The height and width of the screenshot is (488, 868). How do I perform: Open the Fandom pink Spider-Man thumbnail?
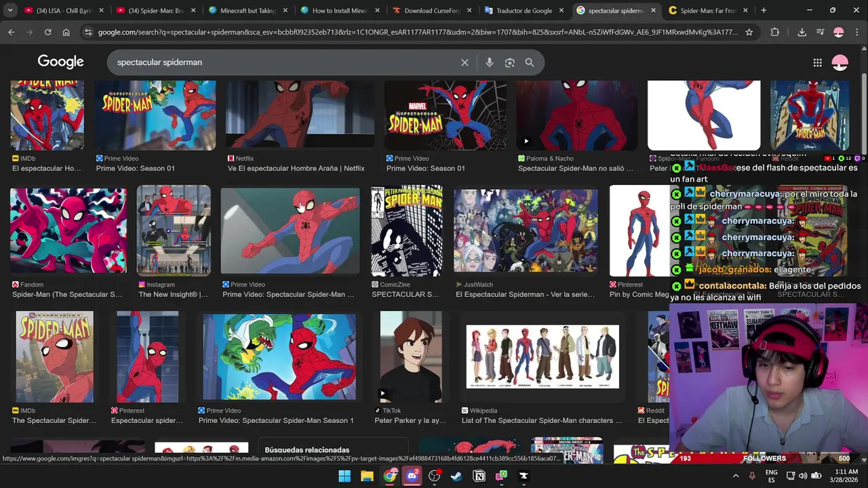point(68,230)
